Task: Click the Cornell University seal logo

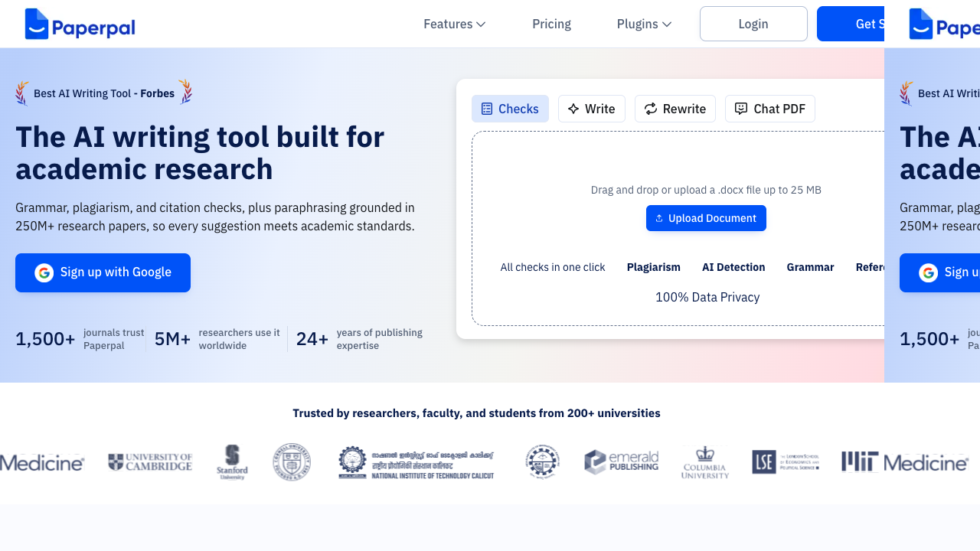Action: [292, 462]
